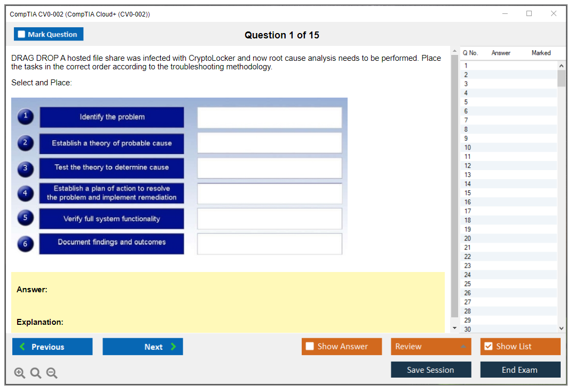Click the numbered circle 1 icon

[25, 117]
